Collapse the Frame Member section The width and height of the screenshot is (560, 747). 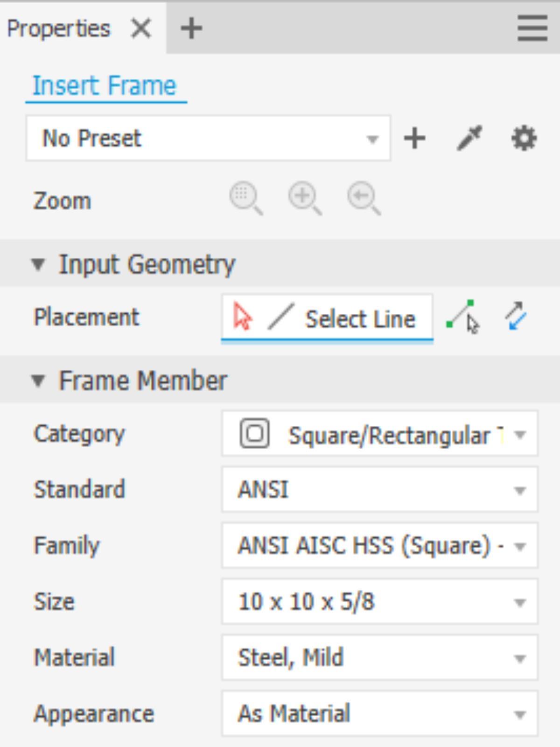coord(38,381)
